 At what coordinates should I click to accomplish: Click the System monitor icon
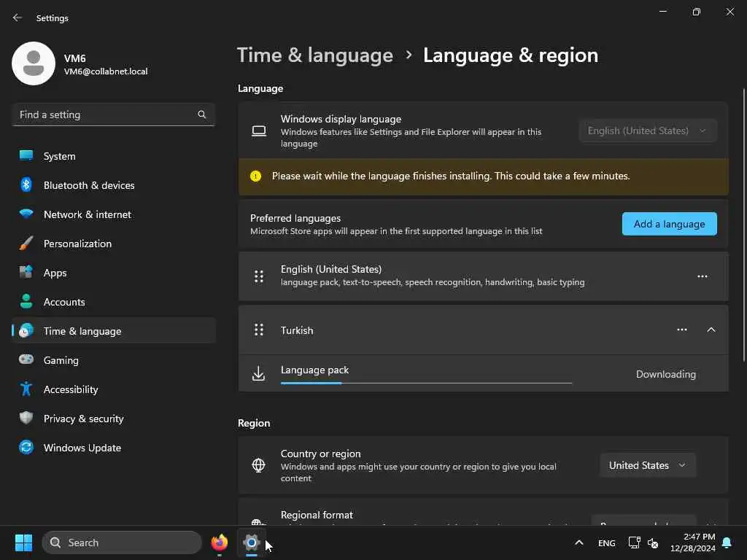coord(26,156)
